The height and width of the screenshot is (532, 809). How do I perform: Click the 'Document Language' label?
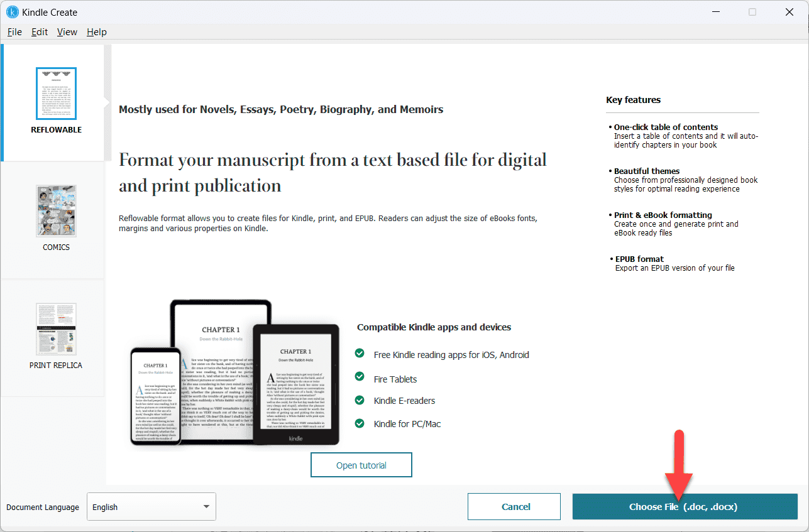coord(43,508)
